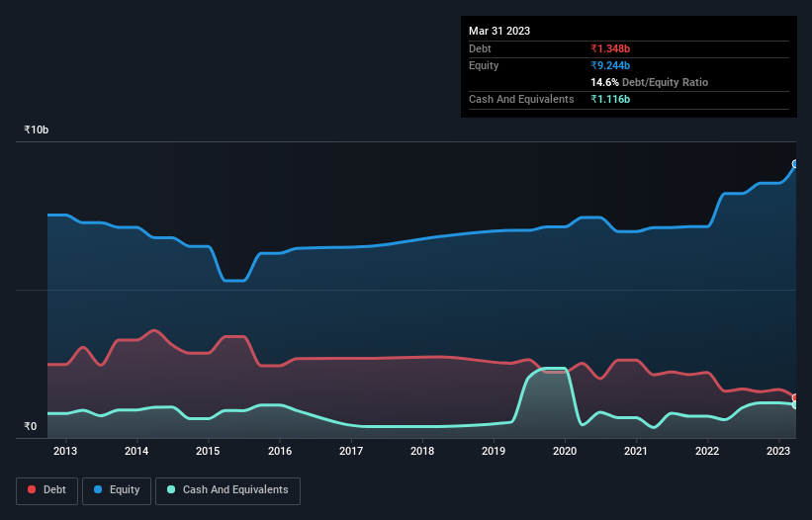Click the teal Cash And Equivalents legend dot
This screenshot has height=520, width=812.
pyautogui.click(x=171, y=489)
